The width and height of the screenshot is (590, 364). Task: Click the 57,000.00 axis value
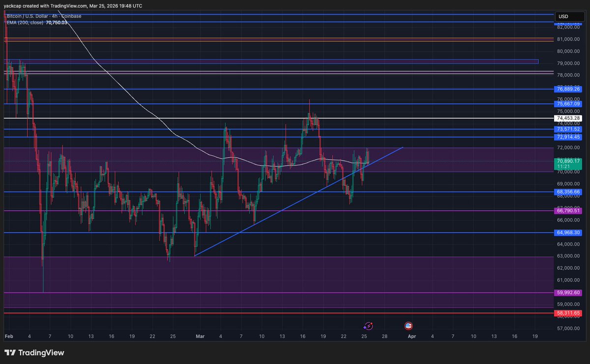569,329
